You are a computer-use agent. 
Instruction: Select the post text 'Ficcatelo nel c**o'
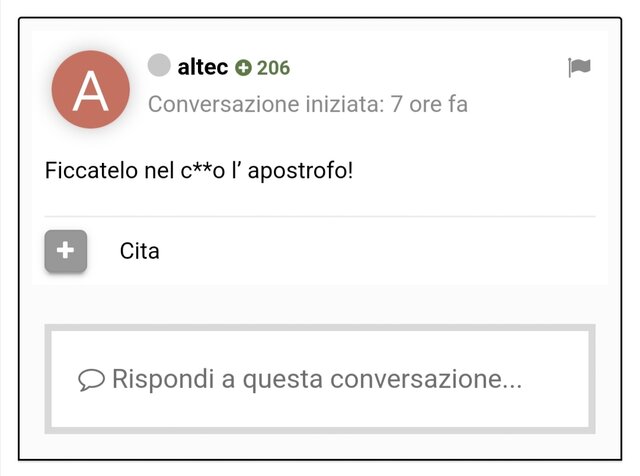pyautogui.click(x=135, y=170)
